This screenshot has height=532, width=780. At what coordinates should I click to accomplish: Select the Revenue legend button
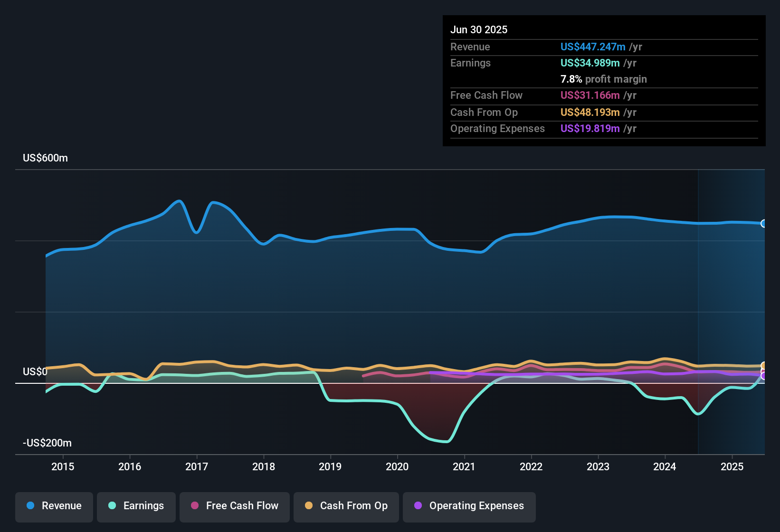point(54,507)
